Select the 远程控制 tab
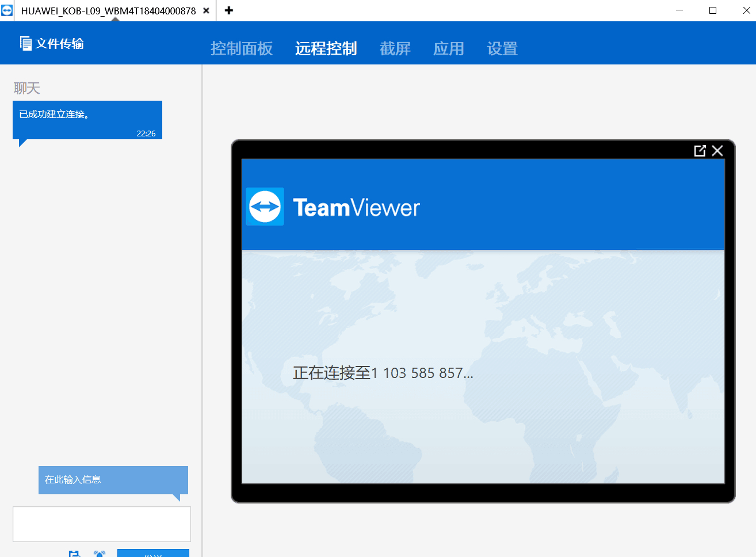 pos(326,48)
